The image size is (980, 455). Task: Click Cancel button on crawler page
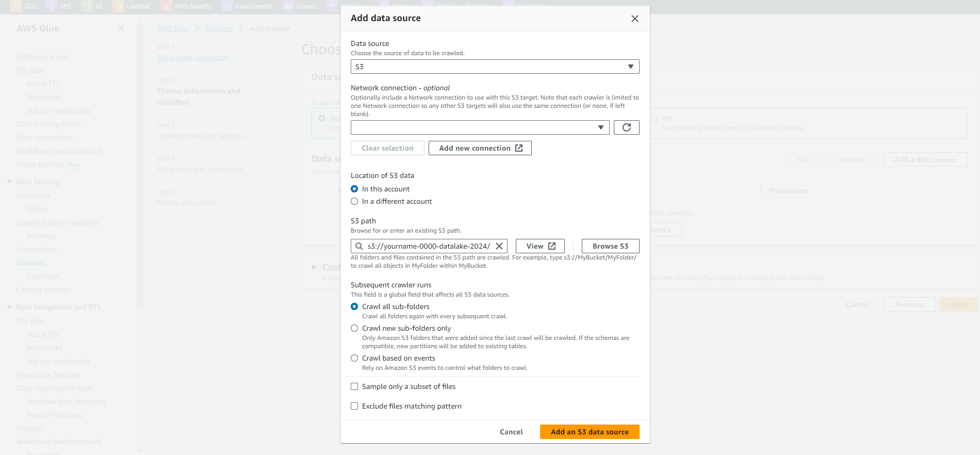point(857,304)
